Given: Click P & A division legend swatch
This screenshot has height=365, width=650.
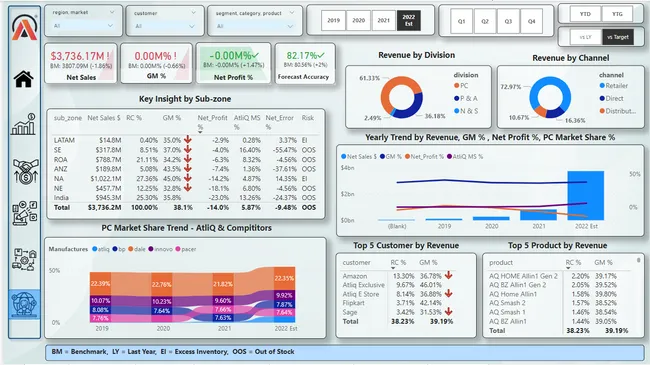Looking at the screenshot, I should pos(456,98).
